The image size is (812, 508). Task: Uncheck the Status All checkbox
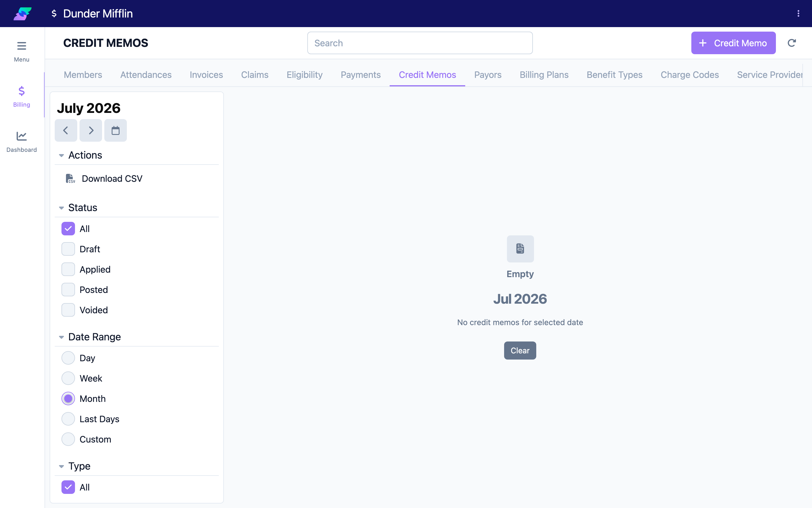pyautogui.click(x=68, y=229)
